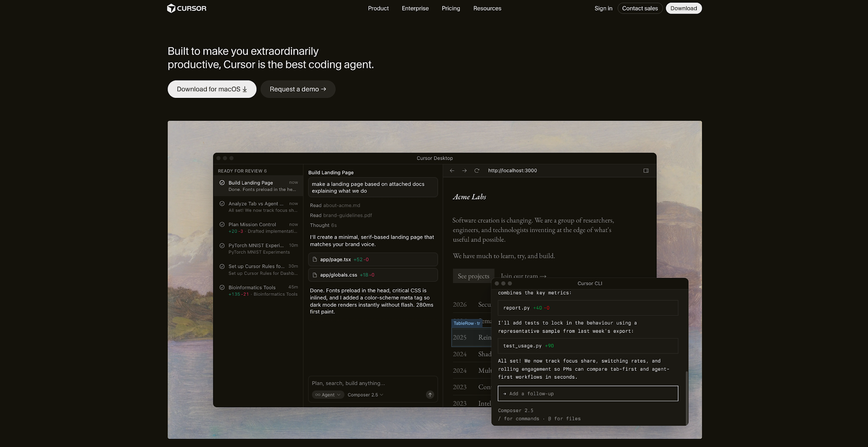The height and width of the screenshot is (447, 868).
Task: Select the Bioinformatics Tools task
Action: pos(259,290)
